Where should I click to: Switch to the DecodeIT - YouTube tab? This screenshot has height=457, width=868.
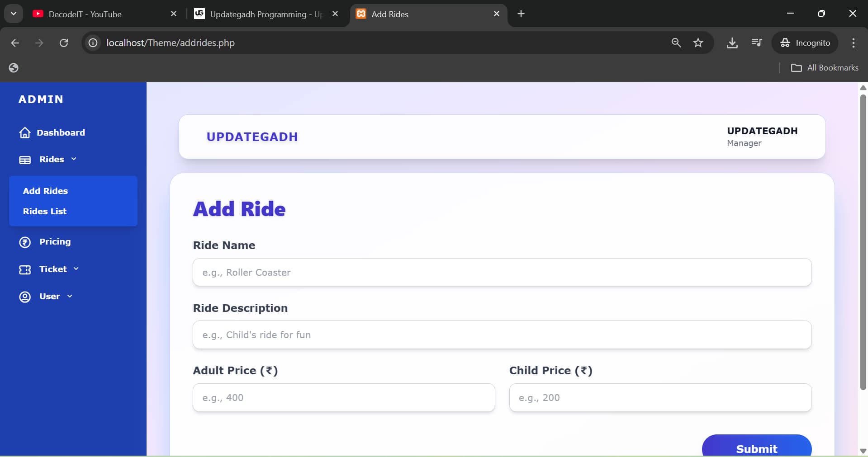tap(85, 14)
